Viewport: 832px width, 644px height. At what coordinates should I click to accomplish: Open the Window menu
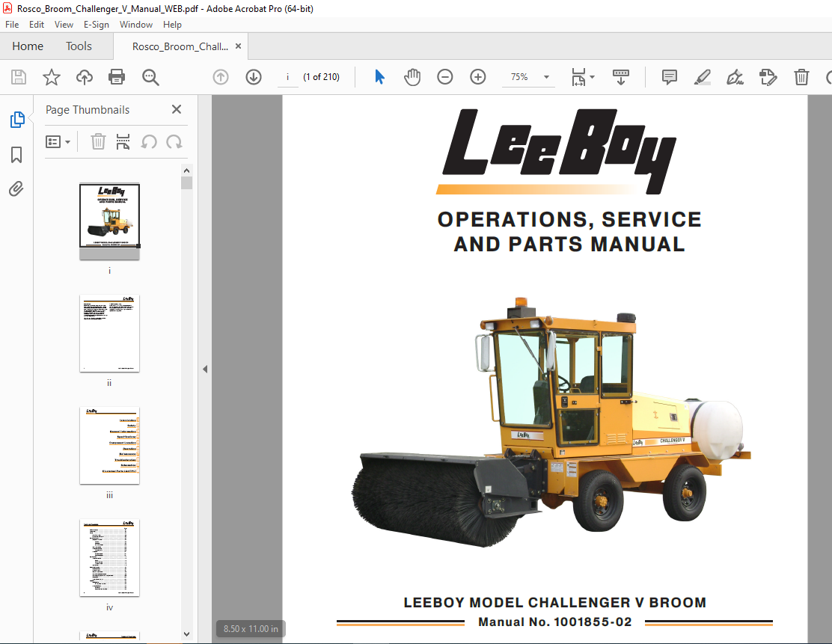tap(136, 25)
